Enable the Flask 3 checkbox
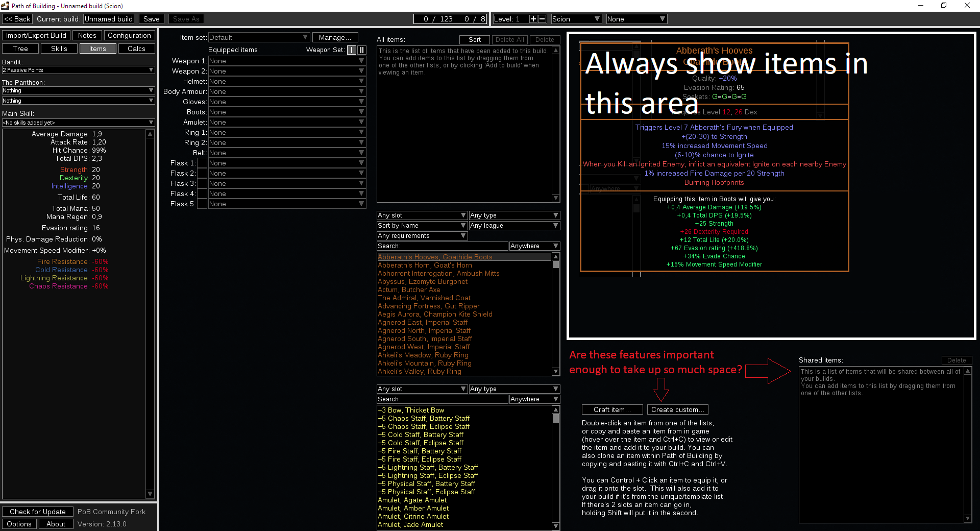Image resolution: width=980 pixels, height=531 pixels. 202,183
